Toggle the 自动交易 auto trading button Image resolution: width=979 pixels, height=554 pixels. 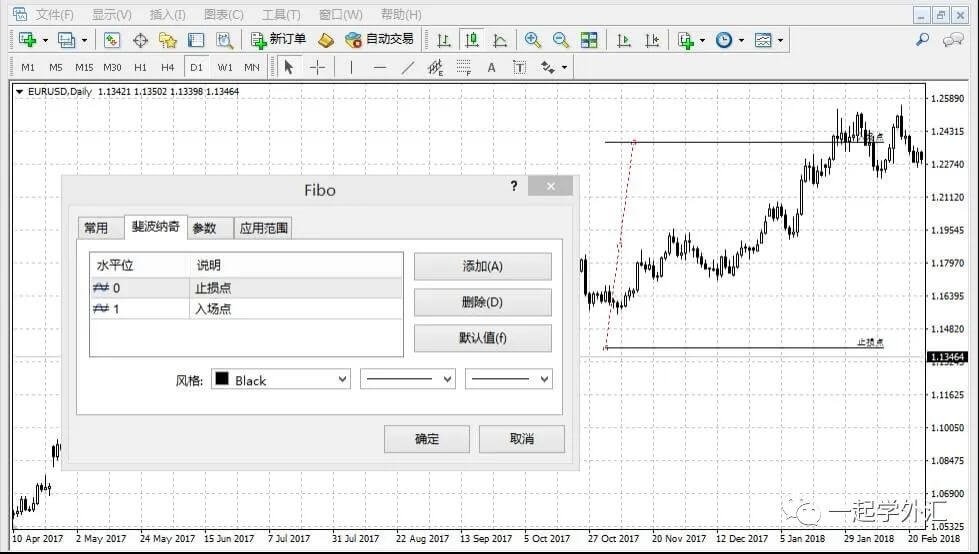pyautogui.click(x=380, y=40)
